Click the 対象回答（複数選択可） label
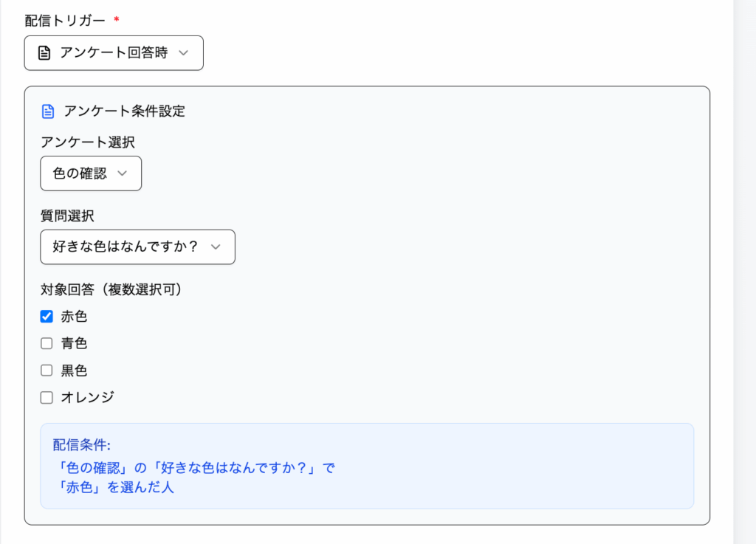756x544 pixels. (111, 289)
